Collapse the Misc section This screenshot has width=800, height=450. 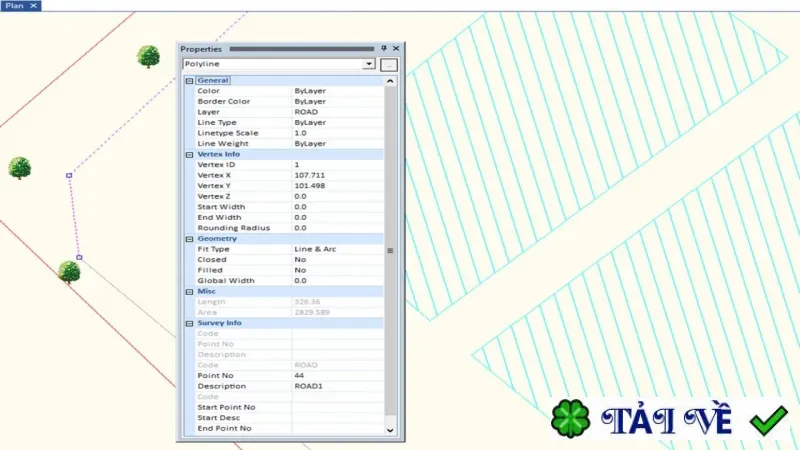coord(189,292)
